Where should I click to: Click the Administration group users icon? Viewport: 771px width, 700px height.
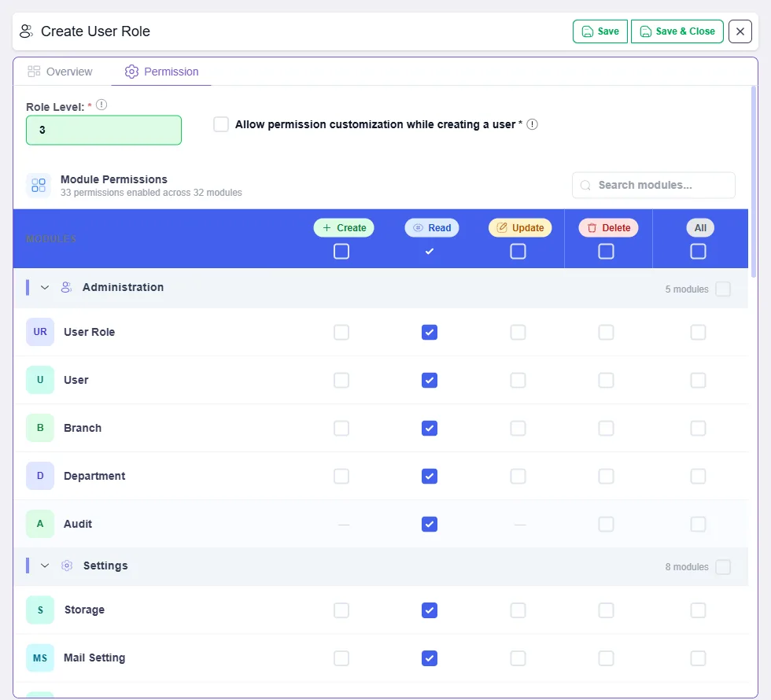66,288
